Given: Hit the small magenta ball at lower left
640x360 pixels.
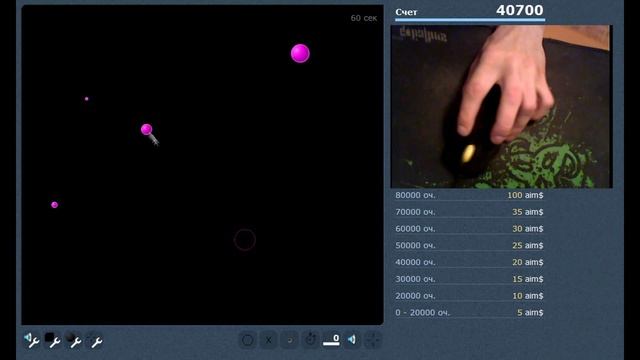Looking at the screenshot, I should coord(55,205).
